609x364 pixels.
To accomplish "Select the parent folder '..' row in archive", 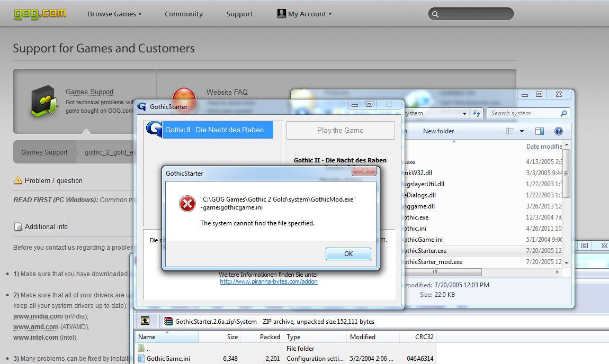I will (x=286, y=349).
